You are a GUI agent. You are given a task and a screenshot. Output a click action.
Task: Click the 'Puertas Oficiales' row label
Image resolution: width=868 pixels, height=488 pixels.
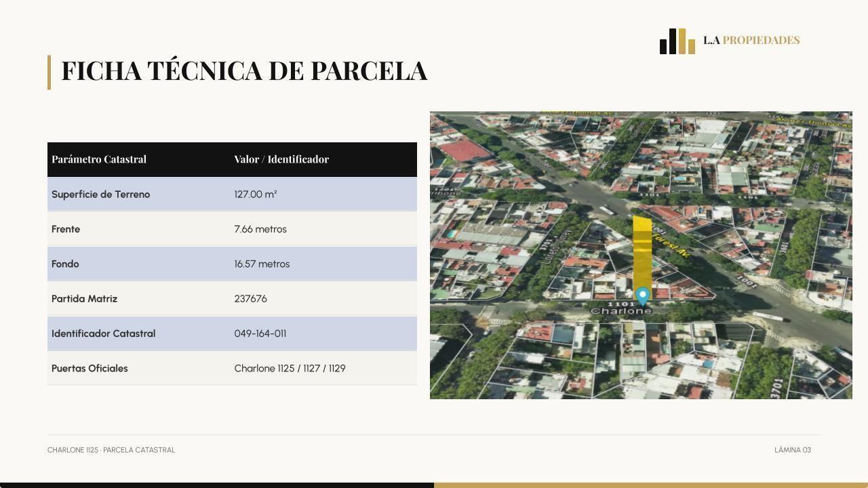(90, 369)
